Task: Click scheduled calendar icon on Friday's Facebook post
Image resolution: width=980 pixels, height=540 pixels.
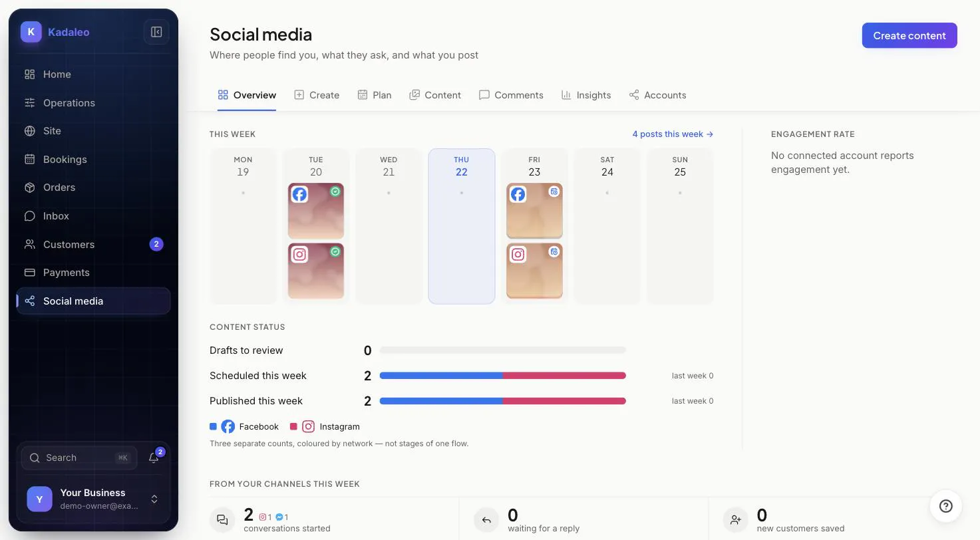Action: 554,192
